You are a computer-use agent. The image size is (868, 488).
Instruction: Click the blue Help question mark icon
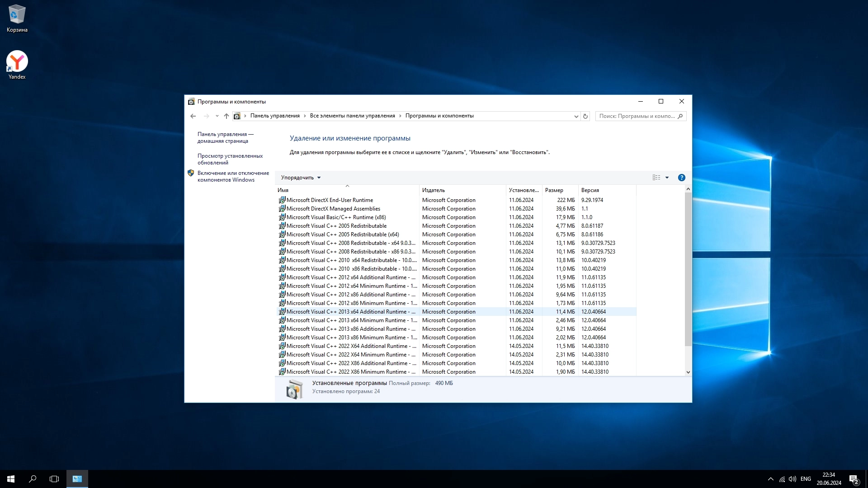coord(681,178)
